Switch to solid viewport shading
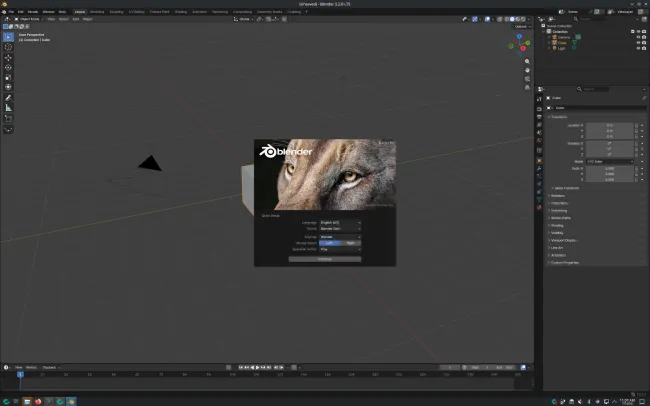 (x=512, y=19)
